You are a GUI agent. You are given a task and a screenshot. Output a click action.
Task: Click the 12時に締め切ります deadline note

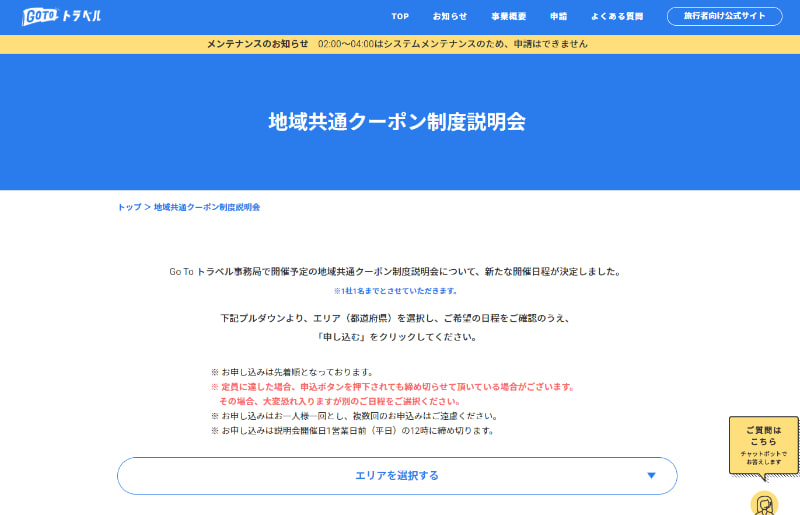353,431
